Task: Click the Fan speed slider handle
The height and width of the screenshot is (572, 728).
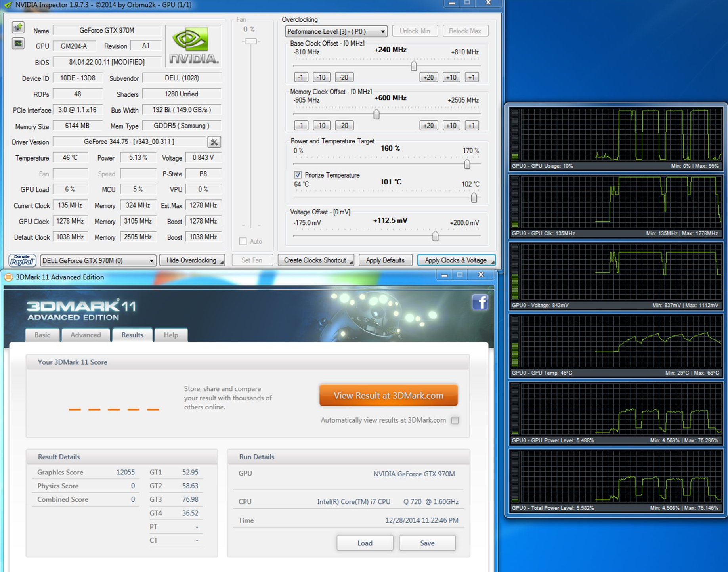Action: pos(250,41)
